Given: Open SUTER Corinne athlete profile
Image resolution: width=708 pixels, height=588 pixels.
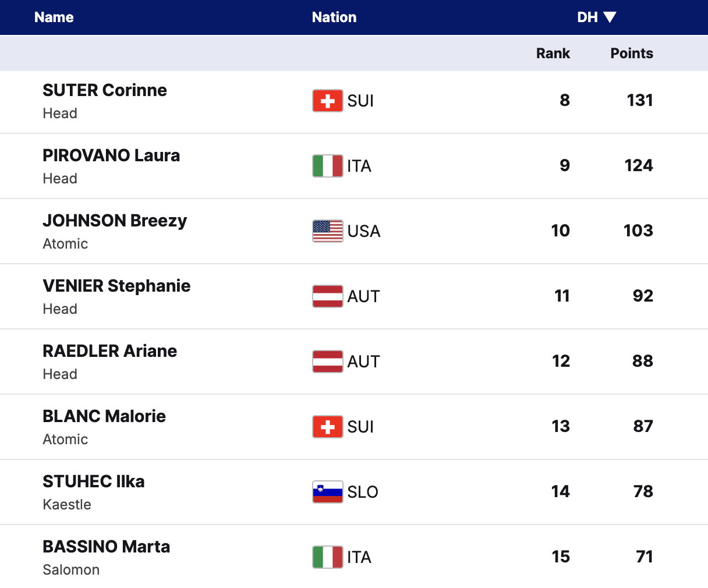Looking at the screenshot, I should pos(105,90).
